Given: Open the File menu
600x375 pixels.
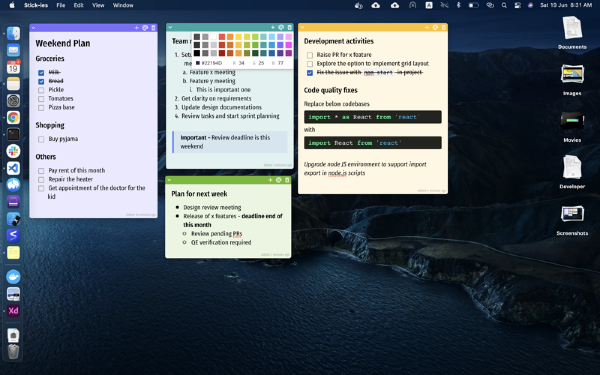Looking at the screenshot, I should click(60, 5).
